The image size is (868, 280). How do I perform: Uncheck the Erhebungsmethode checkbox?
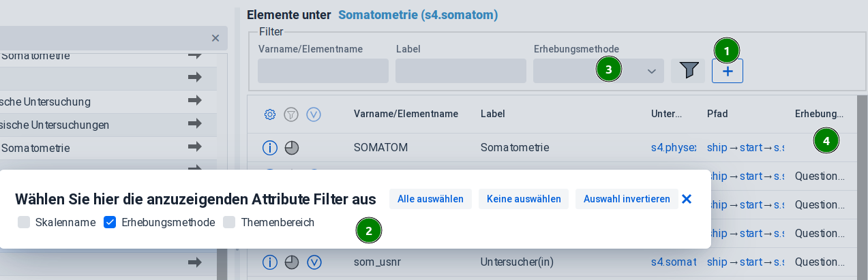(110, 222)
